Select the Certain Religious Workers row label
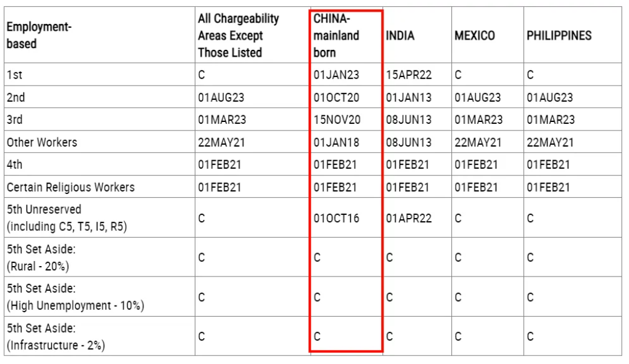Viewport: 629px width, 364px height. tap(70, 187)
